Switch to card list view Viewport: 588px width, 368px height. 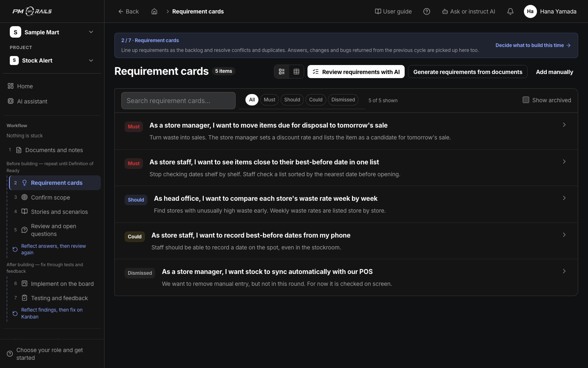[x=282, y=72]
